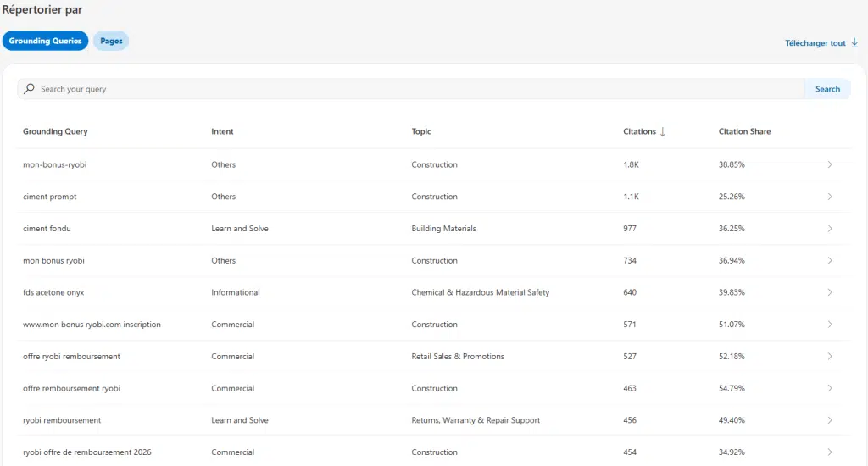
Task: Click the 51.07% citation share value
Action: 732,325
